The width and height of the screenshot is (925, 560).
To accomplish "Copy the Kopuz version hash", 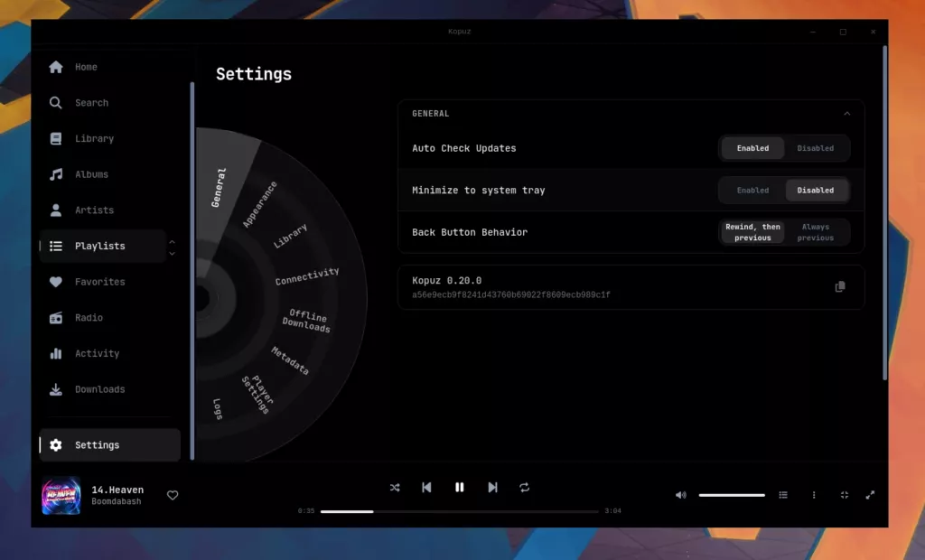I will pyautogui.click(x=840, y=287).
